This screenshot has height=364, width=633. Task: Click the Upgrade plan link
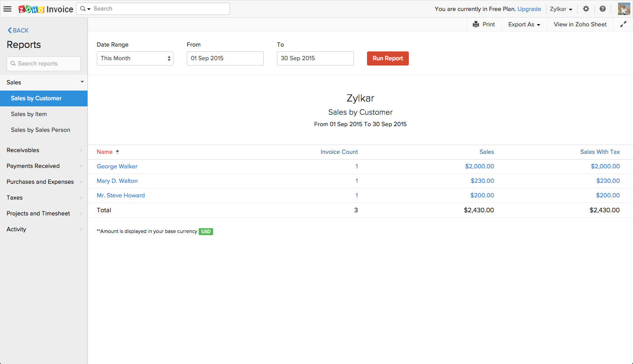(x=529, y=9)
